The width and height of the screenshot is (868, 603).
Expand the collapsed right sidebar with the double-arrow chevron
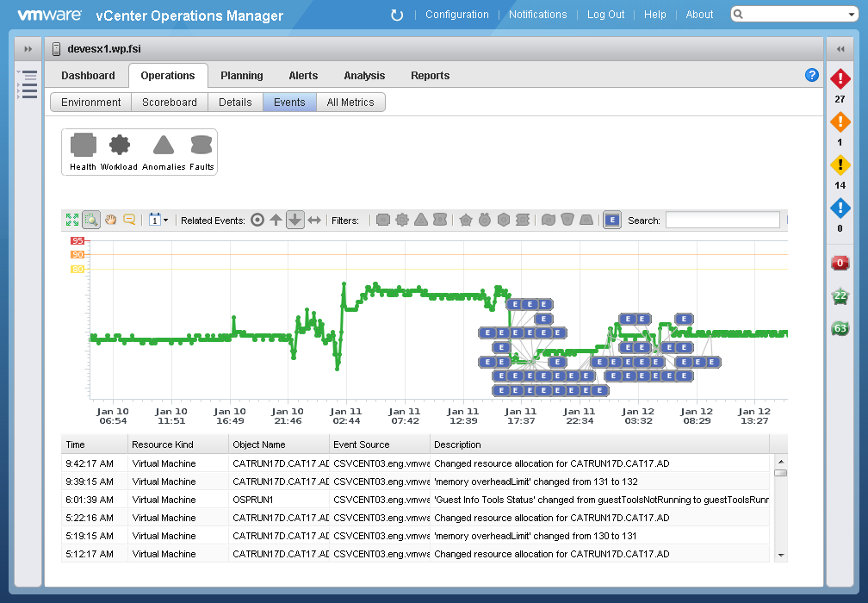tap(840, 49)
